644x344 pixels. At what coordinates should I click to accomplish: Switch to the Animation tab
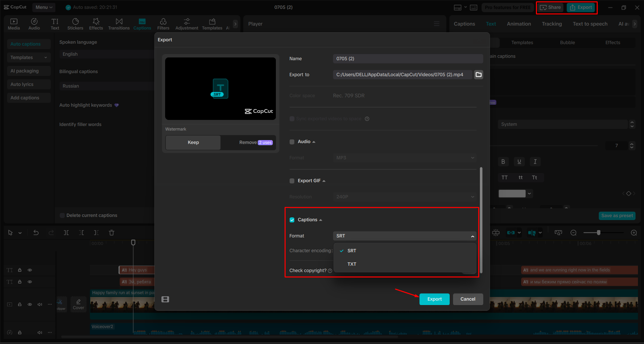pyautogui.click(x=518, y=24)
